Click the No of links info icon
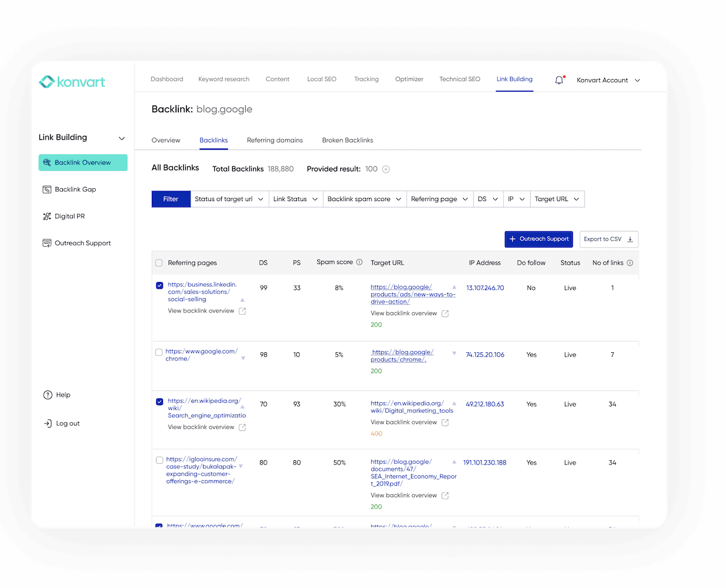 point(630,263)
